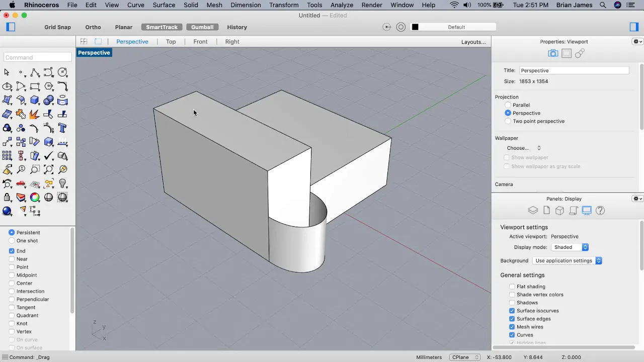Open the Help panel question mark icon
644x362 pixels.
600,211
